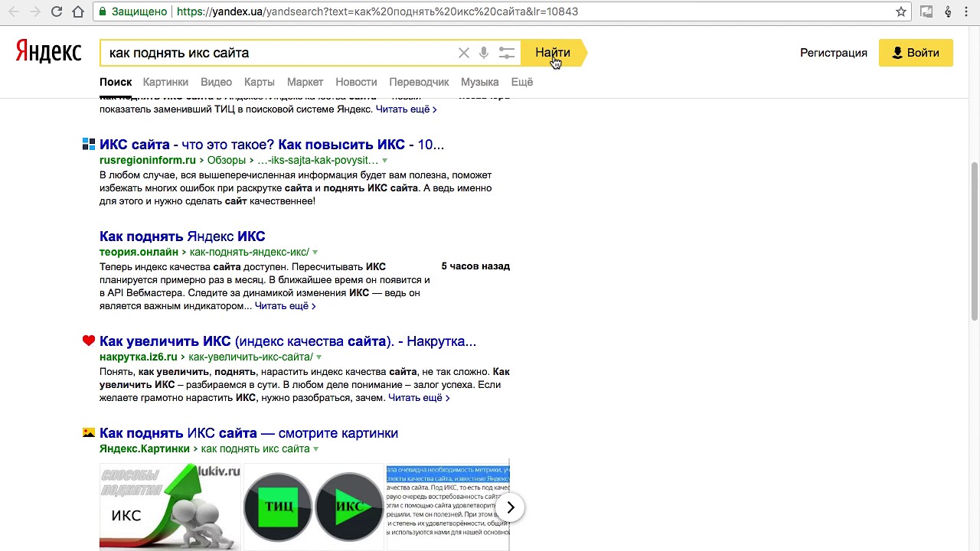Open the Chrome three-dot menu
This screenshot has height=551, width=980.
point(968,11)
